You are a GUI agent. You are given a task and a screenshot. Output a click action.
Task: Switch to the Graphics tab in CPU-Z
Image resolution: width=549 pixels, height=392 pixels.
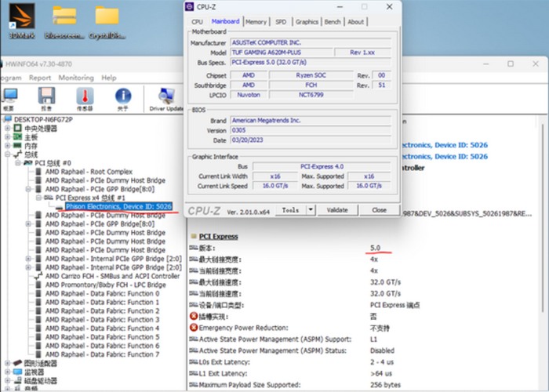coord(307,22)
